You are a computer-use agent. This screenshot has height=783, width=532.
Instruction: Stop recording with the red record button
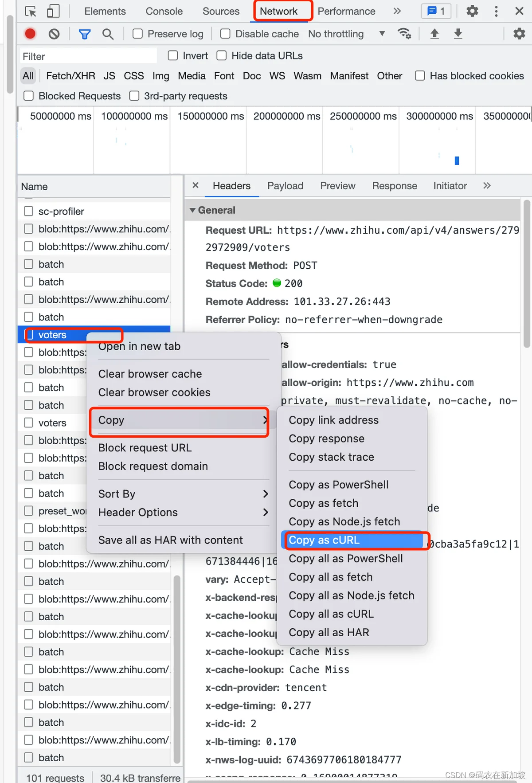pos(30,34)
